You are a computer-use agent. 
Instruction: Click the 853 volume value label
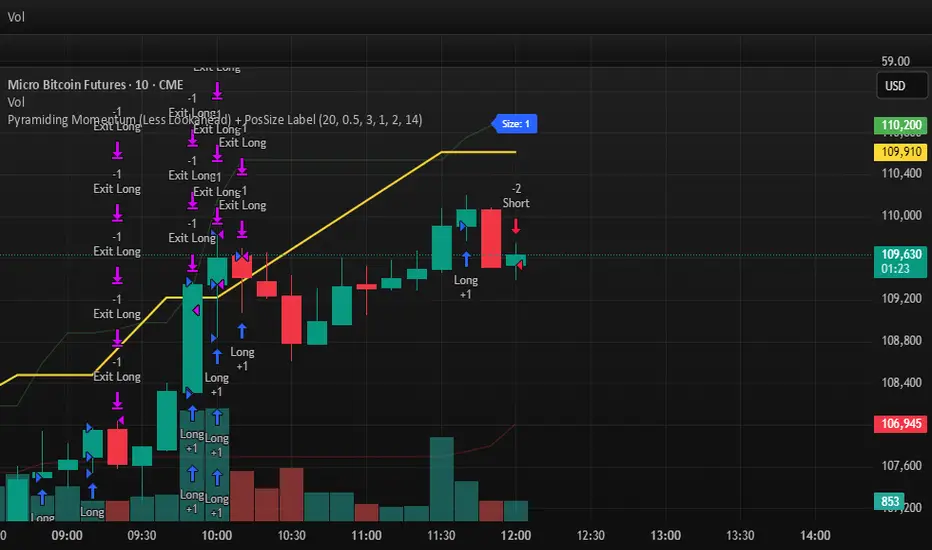[890, 501]
